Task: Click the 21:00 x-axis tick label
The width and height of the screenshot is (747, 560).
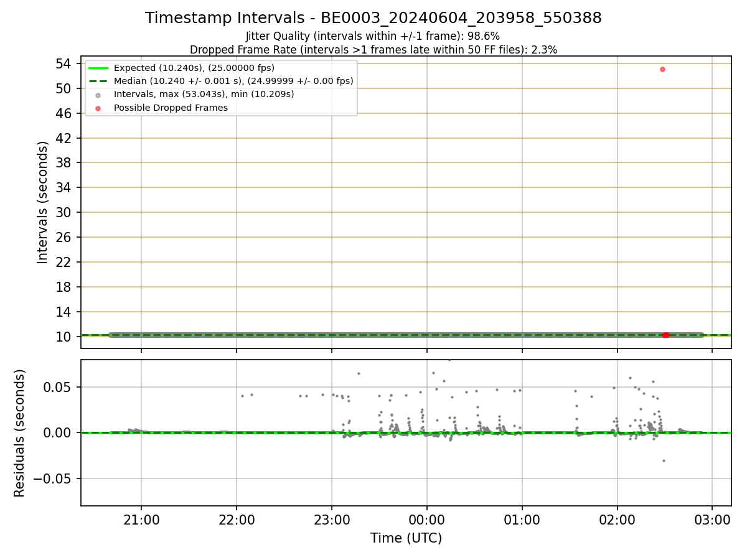Action: [x=141, y=519]
